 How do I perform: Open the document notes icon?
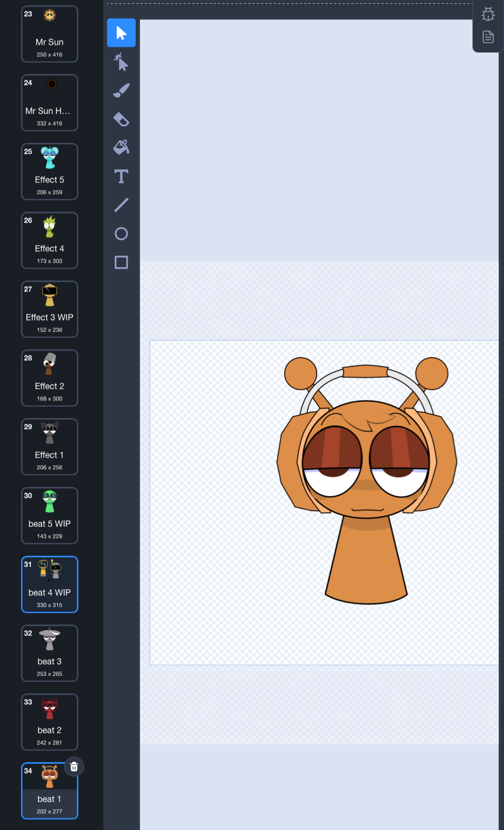pyautogui.click(x=488, y=37)
